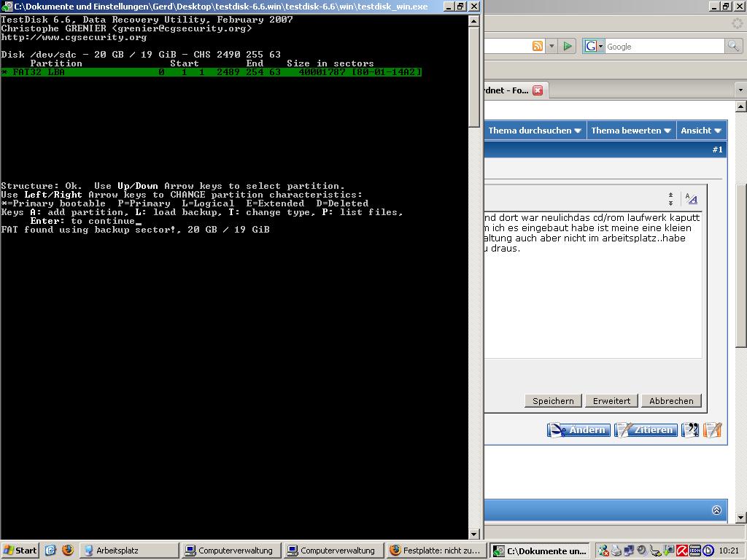Click the Zitieren post button
This screenshot has height=560, width=747.
646,430
